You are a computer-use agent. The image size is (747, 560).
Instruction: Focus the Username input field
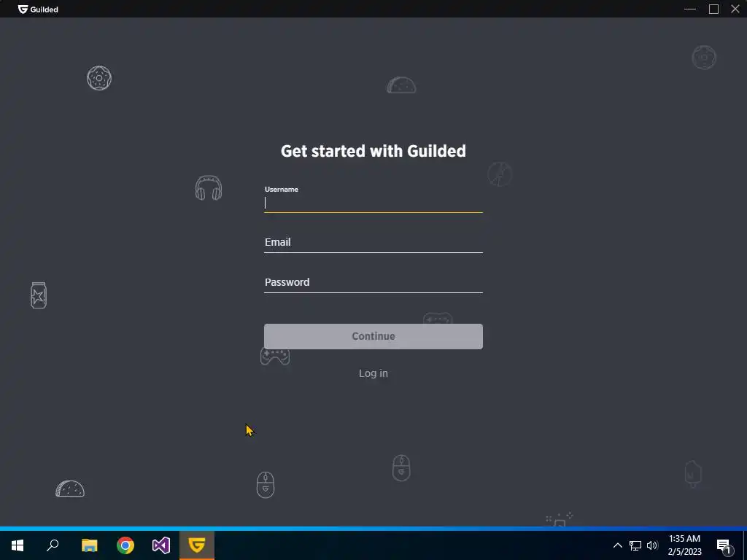[373, 203]
